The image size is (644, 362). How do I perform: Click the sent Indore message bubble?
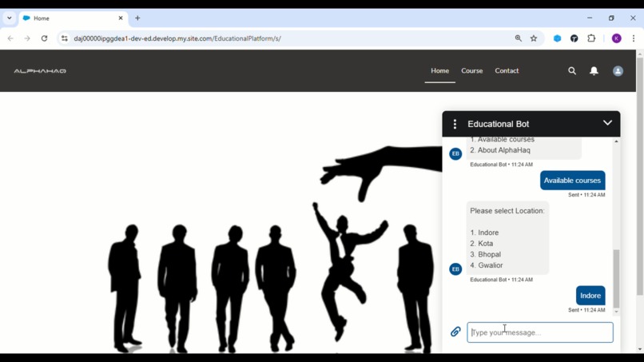[x=590, y=296]
